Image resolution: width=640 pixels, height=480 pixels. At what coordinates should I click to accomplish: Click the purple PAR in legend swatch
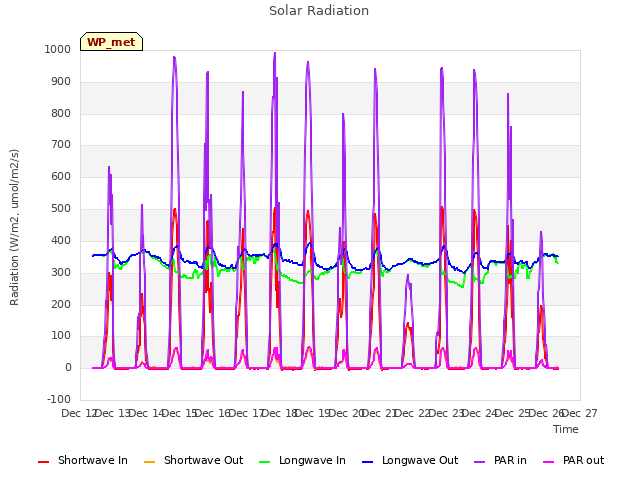[x=480, y=462]
